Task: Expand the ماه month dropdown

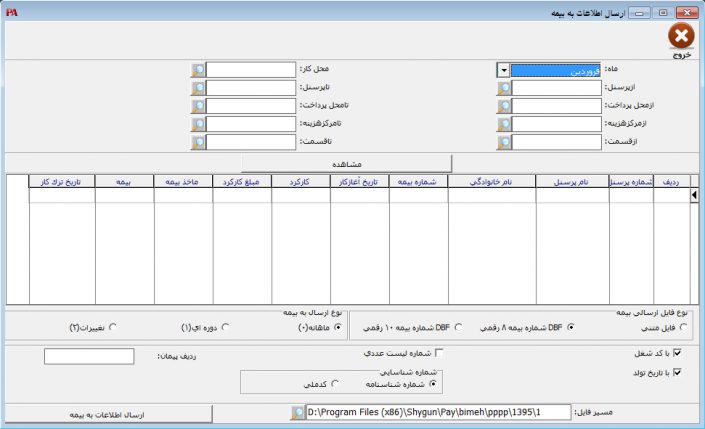Action: (x=504, y=70)
